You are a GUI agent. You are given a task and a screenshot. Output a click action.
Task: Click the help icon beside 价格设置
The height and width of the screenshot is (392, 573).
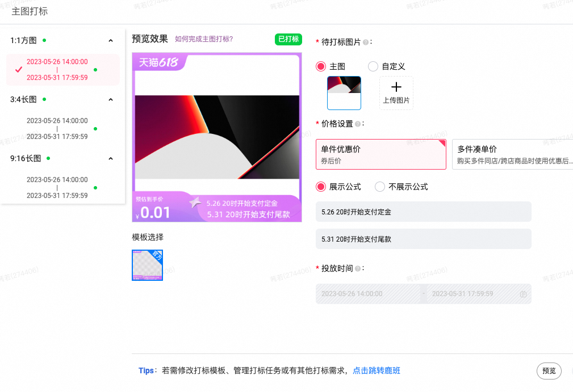[358, 124]
